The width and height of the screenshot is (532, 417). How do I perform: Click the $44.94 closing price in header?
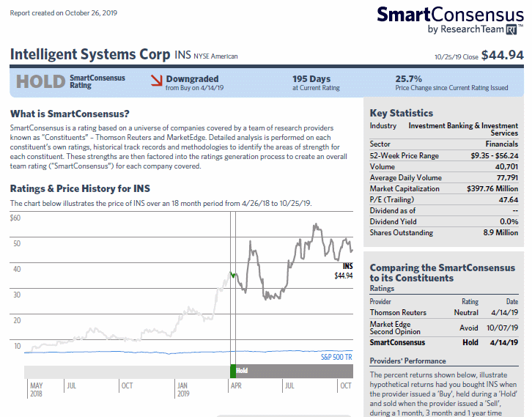(x=503, y=55)
